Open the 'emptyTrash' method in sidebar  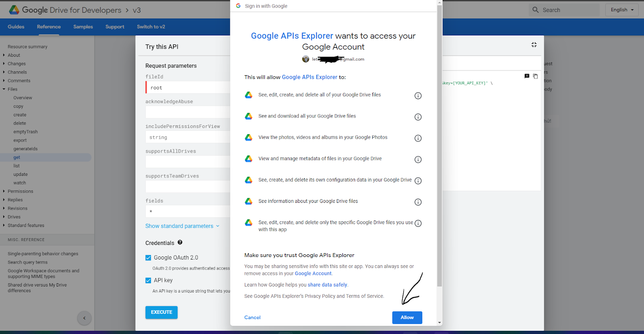25,132
